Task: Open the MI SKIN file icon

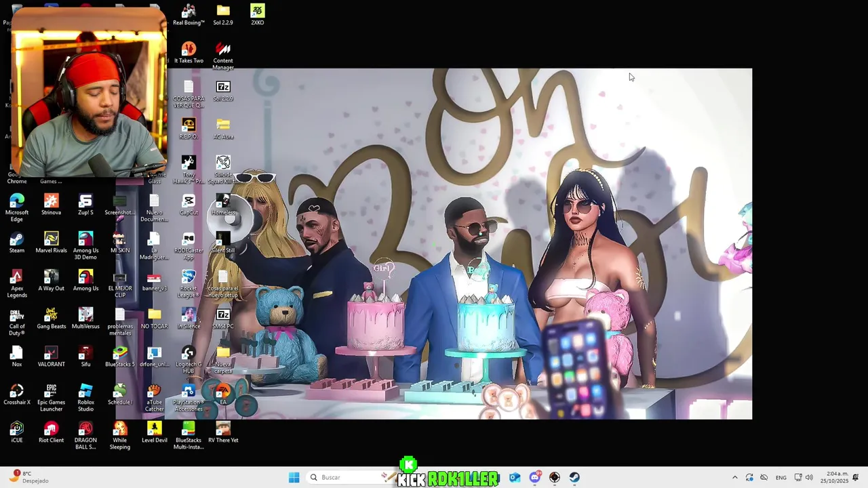Action: click(120, 243)
